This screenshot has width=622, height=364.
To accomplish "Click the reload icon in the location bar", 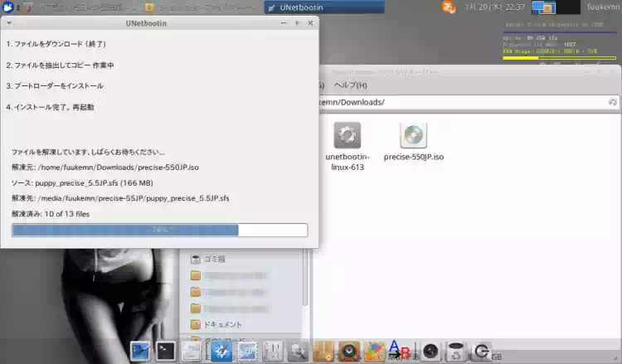I will (x=612, y=102).
